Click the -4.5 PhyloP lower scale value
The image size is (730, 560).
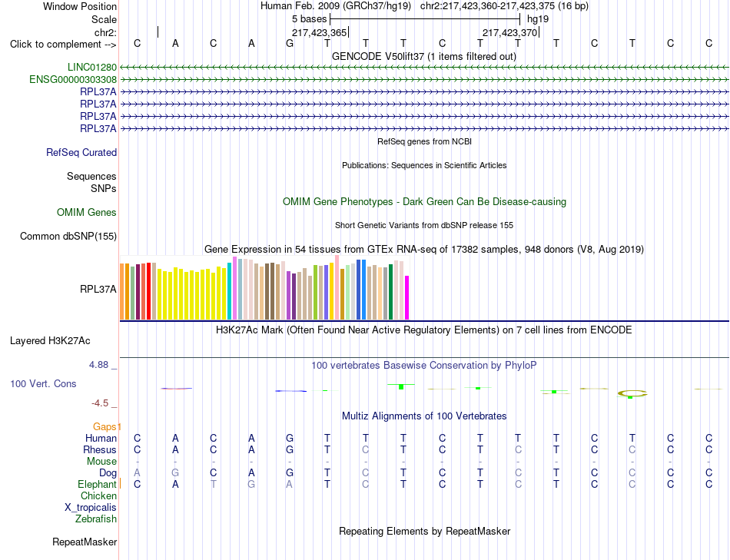[x=100, y=403]
